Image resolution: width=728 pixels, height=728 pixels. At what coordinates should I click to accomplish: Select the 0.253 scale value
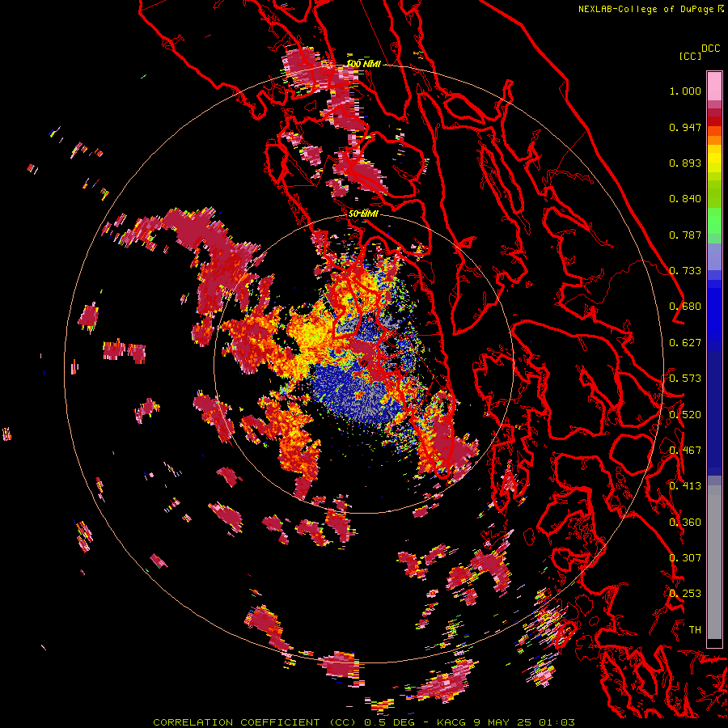(685, 594)
